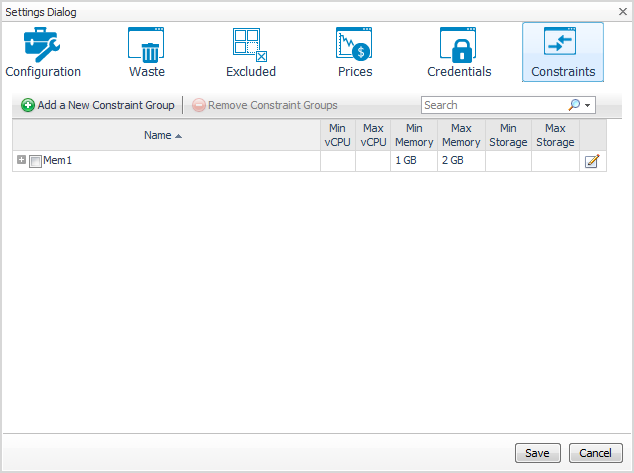Viewport: 634px width, 473px height.
Task: Open the Excluded settings icon
Action: coord(250,45)
